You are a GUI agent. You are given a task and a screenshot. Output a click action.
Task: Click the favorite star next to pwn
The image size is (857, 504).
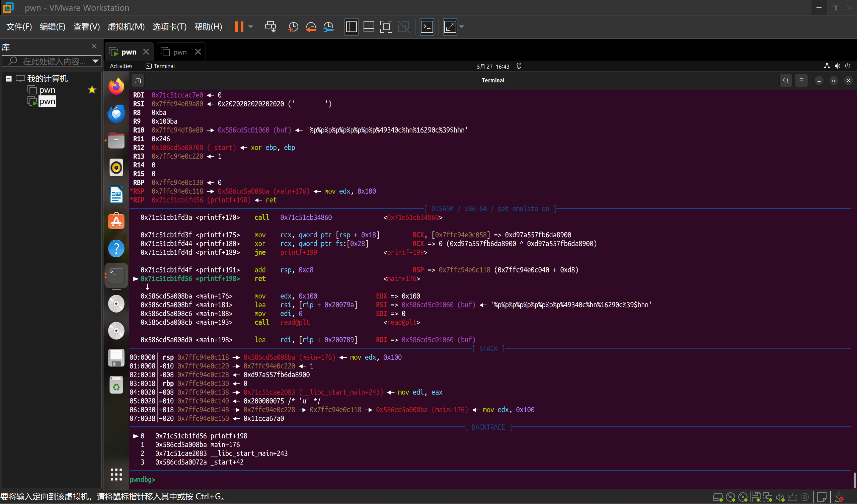pyautogui.click(x=92, y=90)
